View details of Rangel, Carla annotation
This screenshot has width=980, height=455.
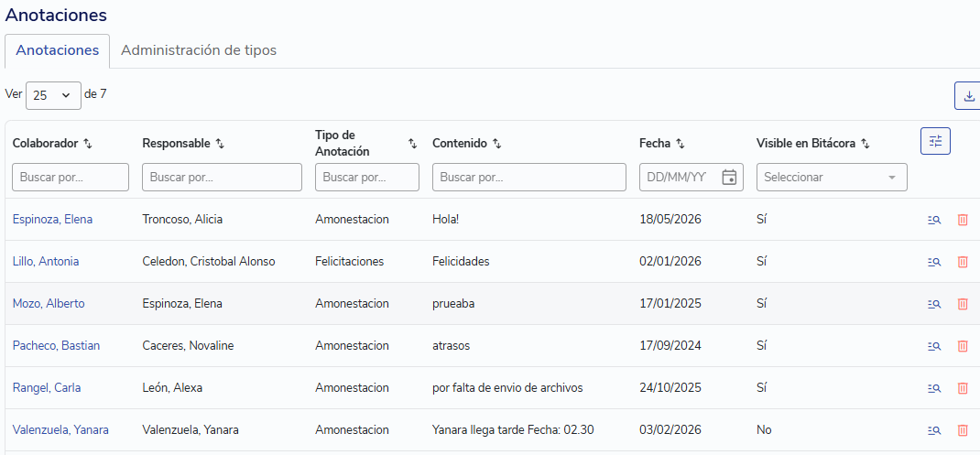point(934,388)
